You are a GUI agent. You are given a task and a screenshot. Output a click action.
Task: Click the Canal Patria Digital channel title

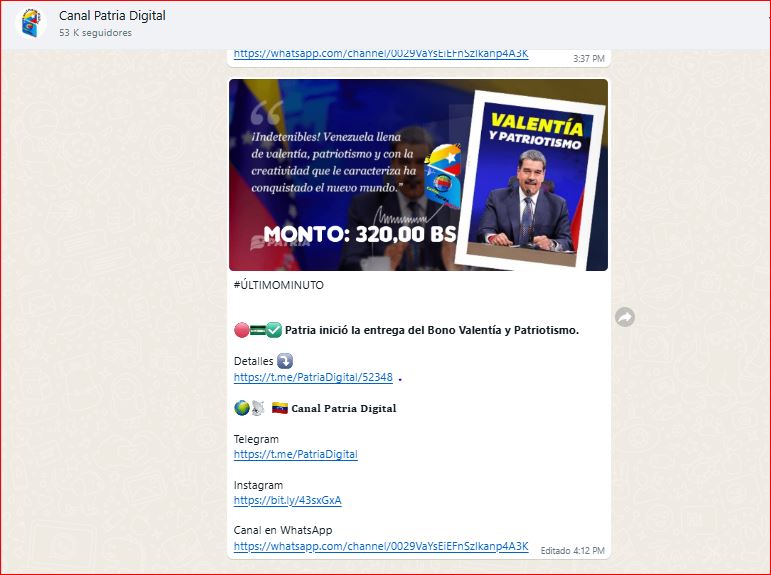point(112,16)
